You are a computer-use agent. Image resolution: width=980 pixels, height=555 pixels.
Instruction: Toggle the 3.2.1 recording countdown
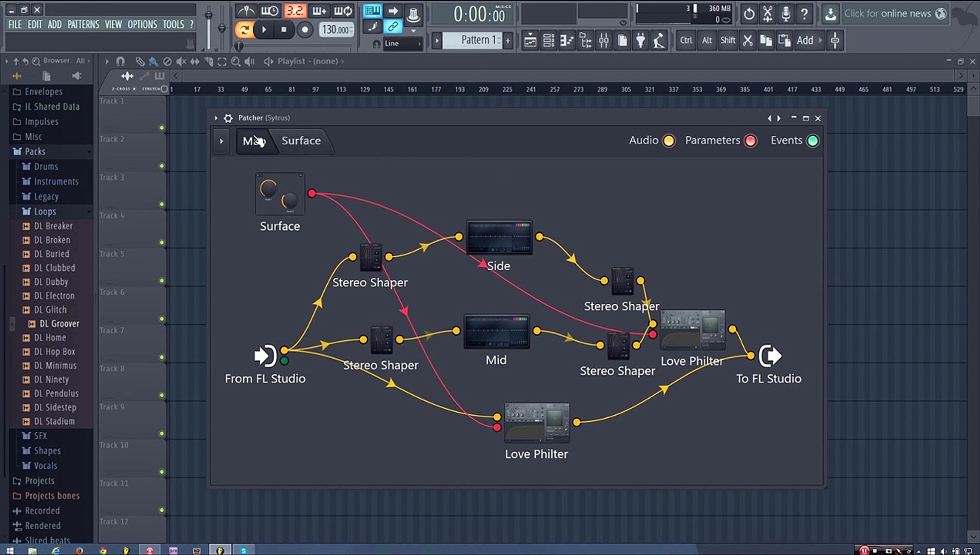pos(295,11)
